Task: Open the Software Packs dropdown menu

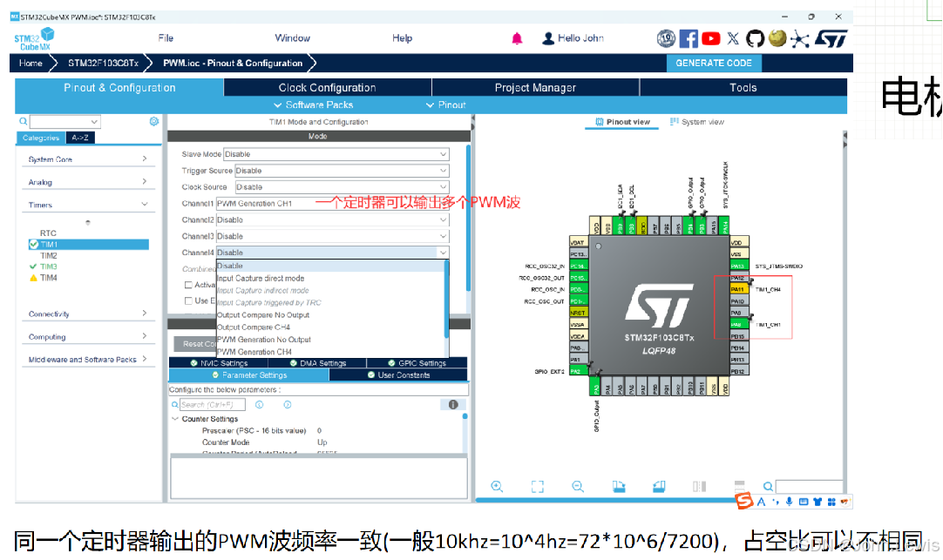Action: pyautogui.click(x=314, y=105)
